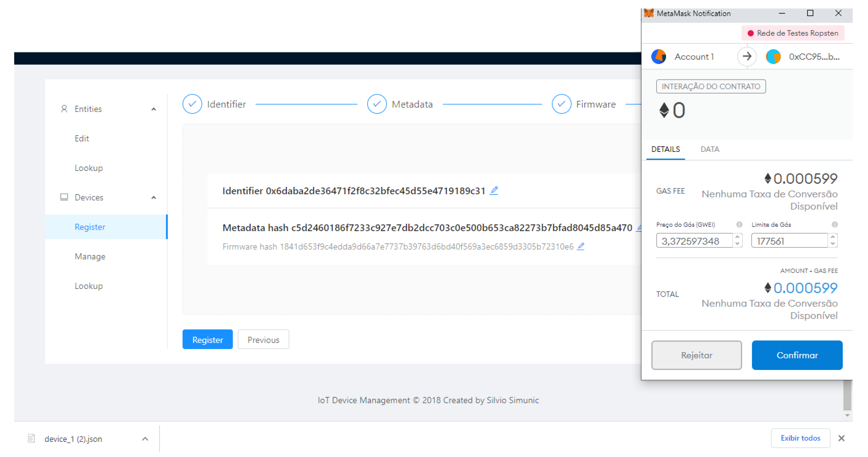The height and width of the screenshot is (457, 868).
Task: Click the Metadata step checkmark circle
Action: point(377,104)
